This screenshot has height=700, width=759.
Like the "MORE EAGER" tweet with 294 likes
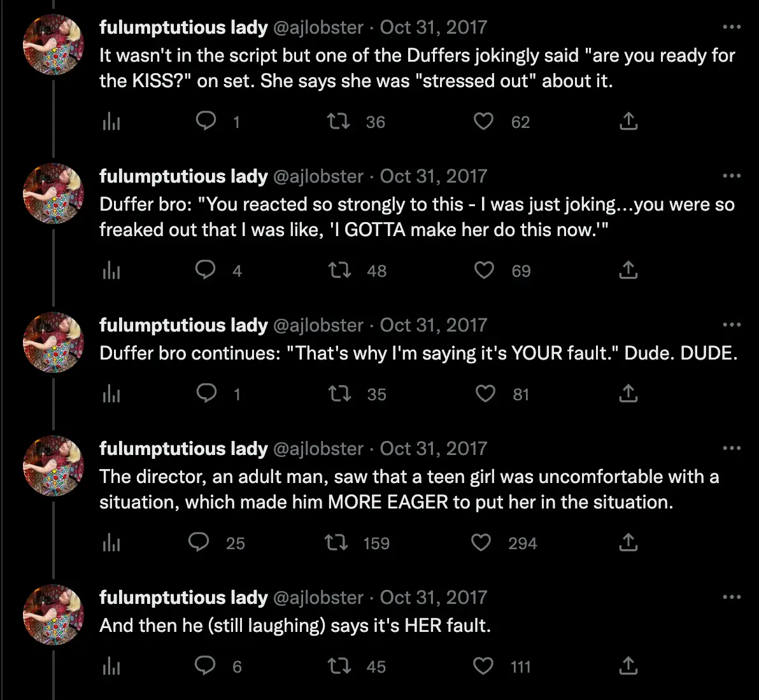[x=481, y=543]
